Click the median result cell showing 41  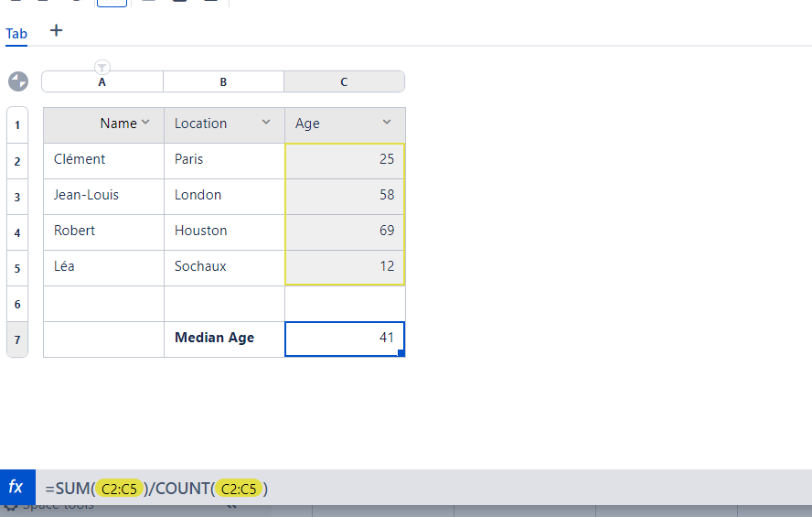pos(345,339)
